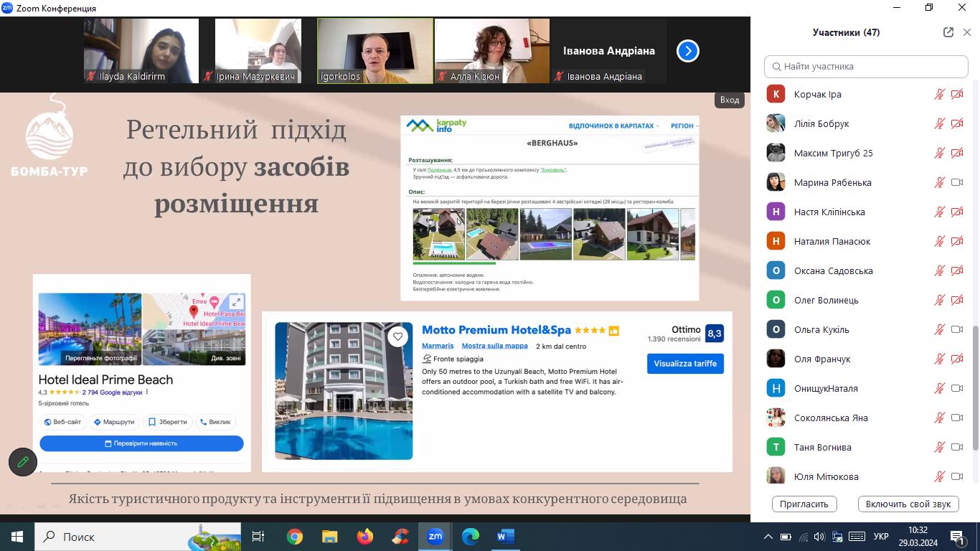Click Включить свой звук button
Viewport: 980px width, 551px height.
(908, 504)
